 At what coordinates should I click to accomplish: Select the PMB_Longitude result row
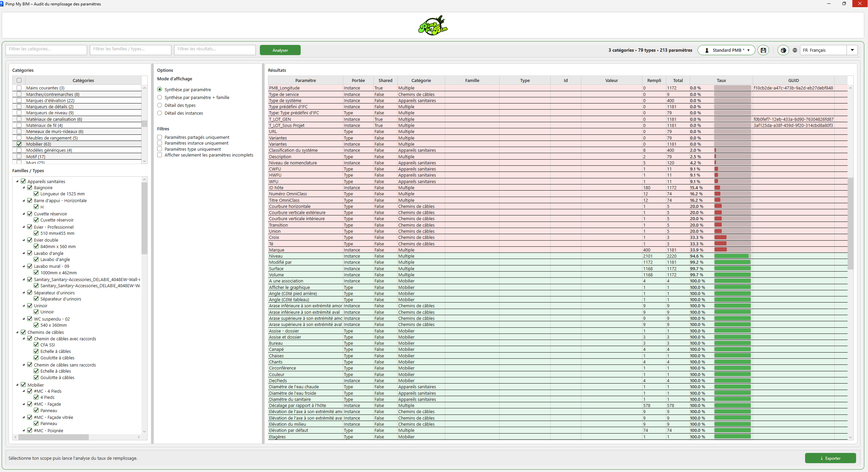point(557,88)
